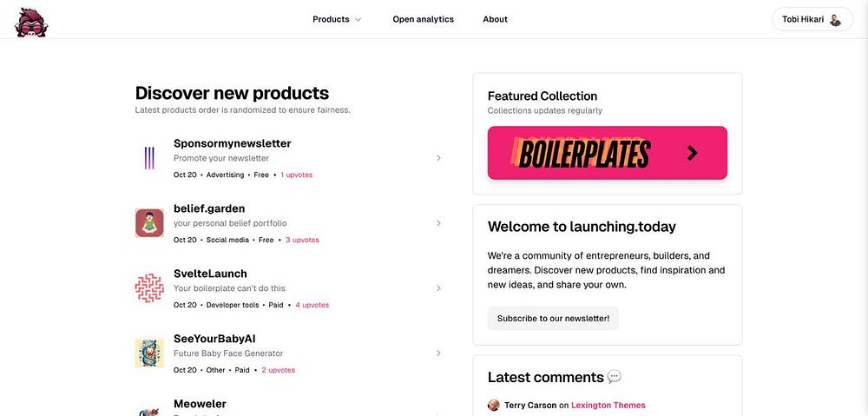The height and width of the screenshot is (416, 868).
Task: Click the arrow on Boilerplates banner
Action: 692,153
